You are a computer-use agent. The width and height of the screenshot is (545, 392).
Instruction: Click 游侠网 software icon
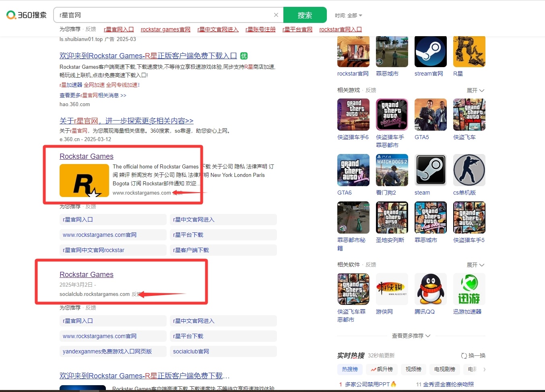click(392, 289)
